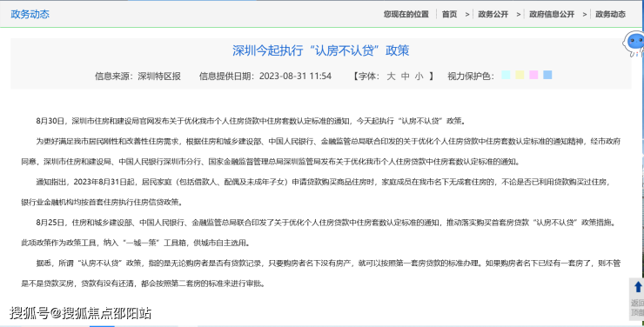
Task: Open 政府信息公开 breadcrumb link
Action: click(552, 15)
